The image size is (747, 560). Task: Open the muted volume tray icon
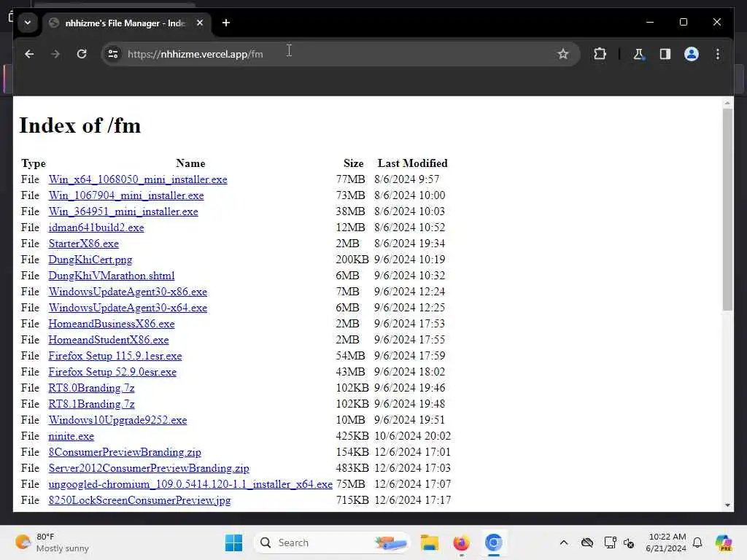pos(628,542)
